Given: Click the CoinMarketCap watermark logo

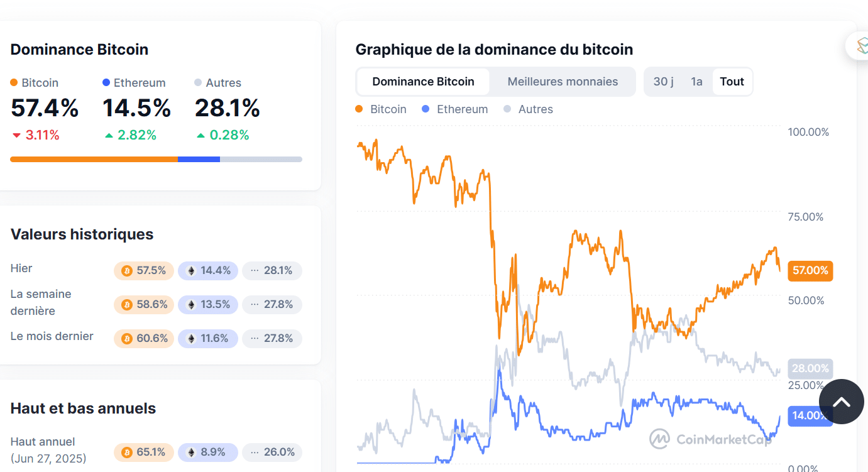Looking at the screenshot, I should 659,439.
